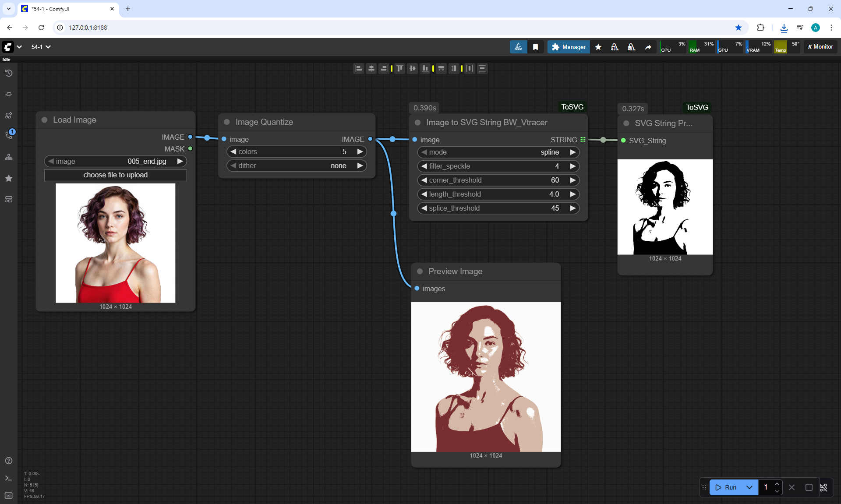Click the mode spline right arrow selector

(x=572, y=152)
